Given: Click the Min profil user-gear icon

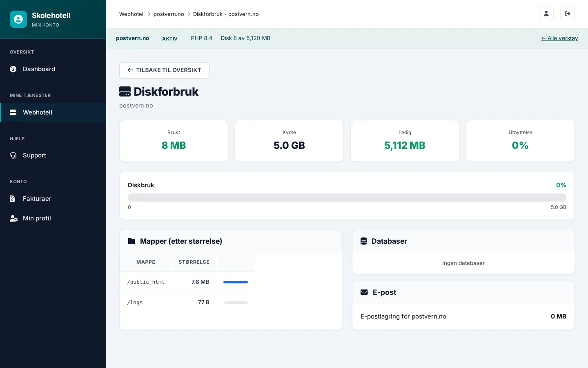Looking at the screenshot, I should (x=13, y=218).
